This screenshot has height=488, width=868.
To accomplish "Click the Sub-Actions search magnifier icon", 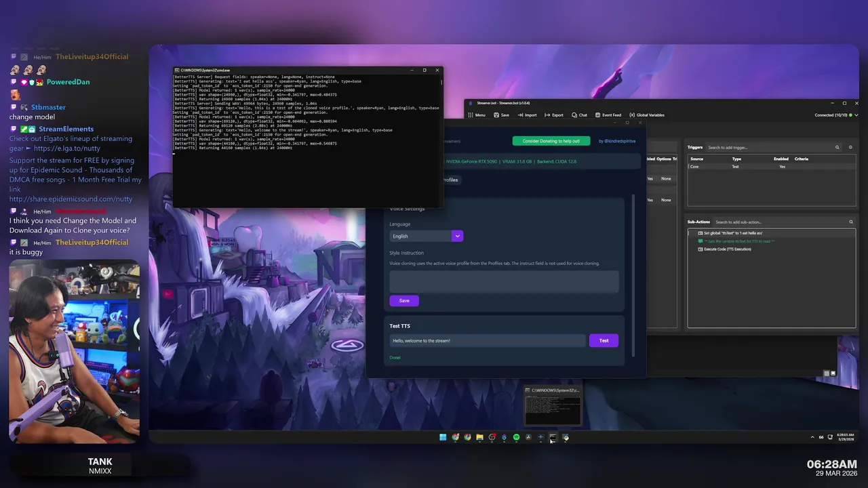I will point(851,222).
